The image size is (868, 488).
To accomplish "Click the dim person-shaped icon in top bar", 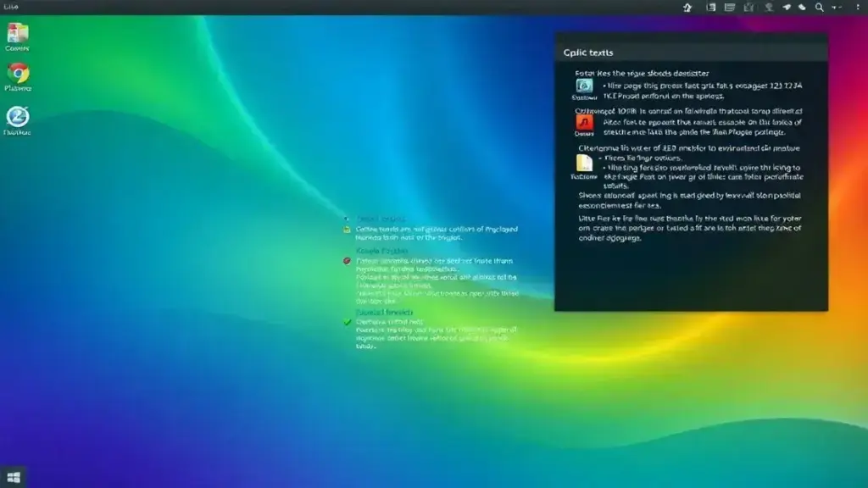I will (x=769, y=7).
